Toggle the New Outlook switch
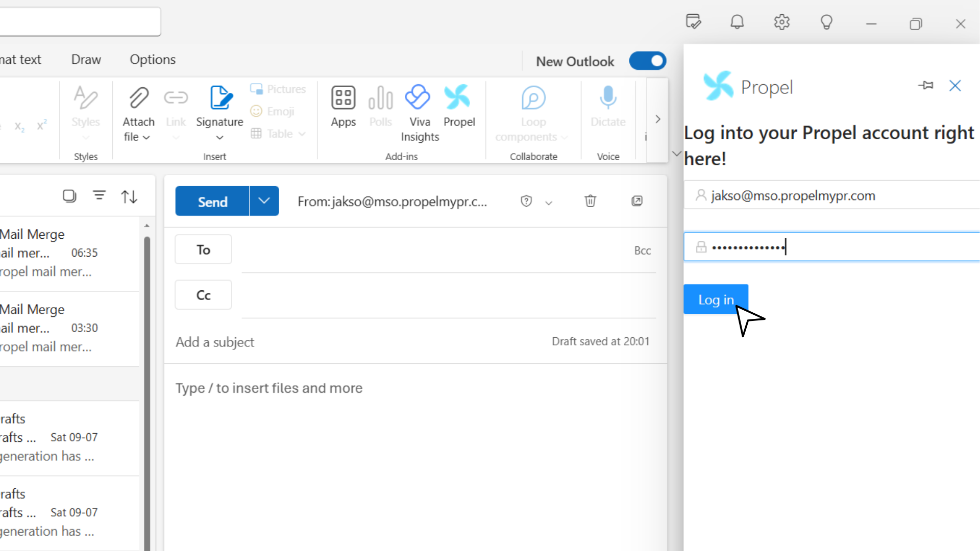 click(647, 61)
